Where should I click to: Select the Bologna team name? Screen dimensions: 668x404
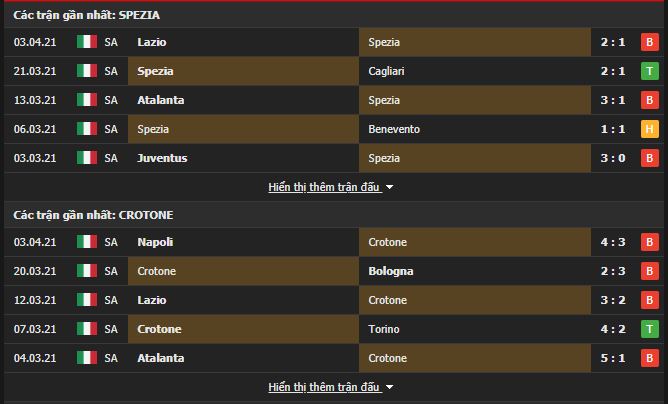(391, 271)
